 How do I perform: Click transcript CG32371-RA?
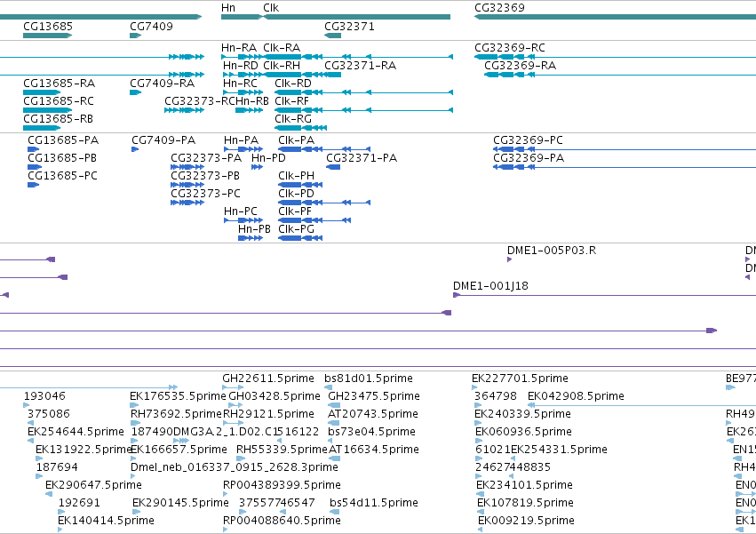[360, 66]
